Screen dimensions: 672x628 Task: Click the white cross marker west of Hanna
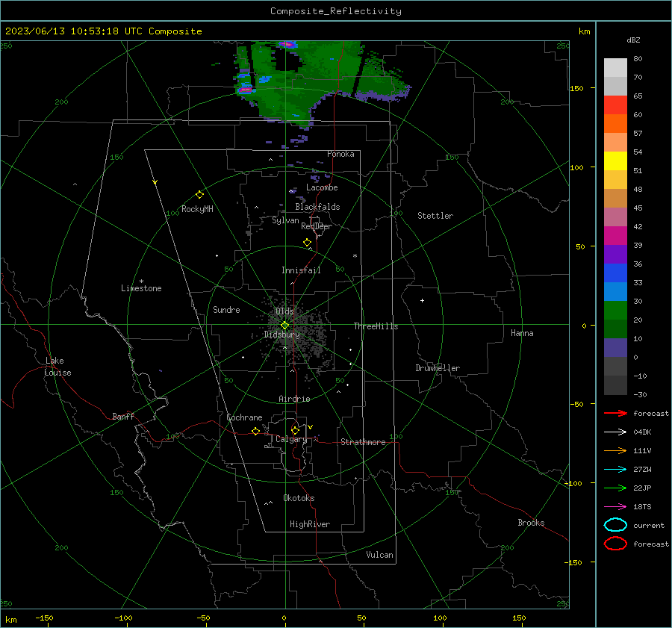pyautogui.click(x=422, y=300)
